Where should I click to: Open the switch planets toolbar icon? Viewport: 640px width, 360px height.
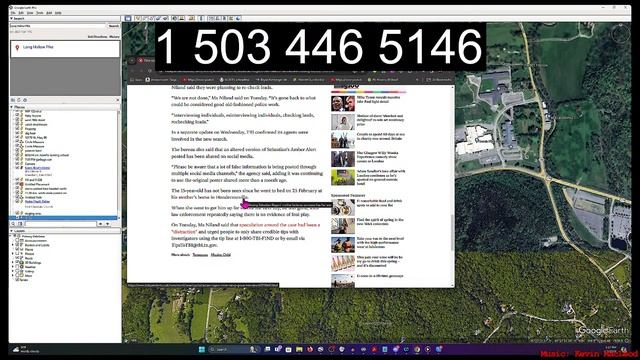(191, 18)
